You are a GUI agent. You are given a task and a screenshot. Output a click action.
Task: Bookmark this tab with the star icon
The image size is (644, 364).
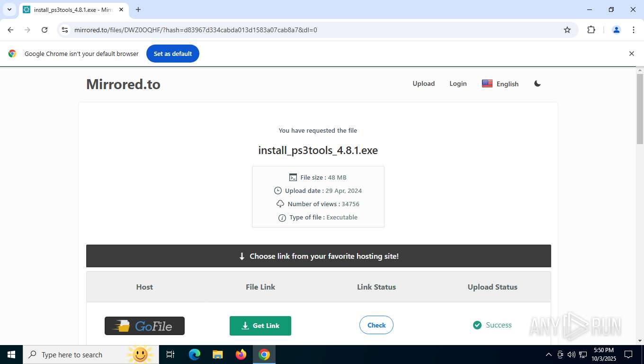point(567,30)
